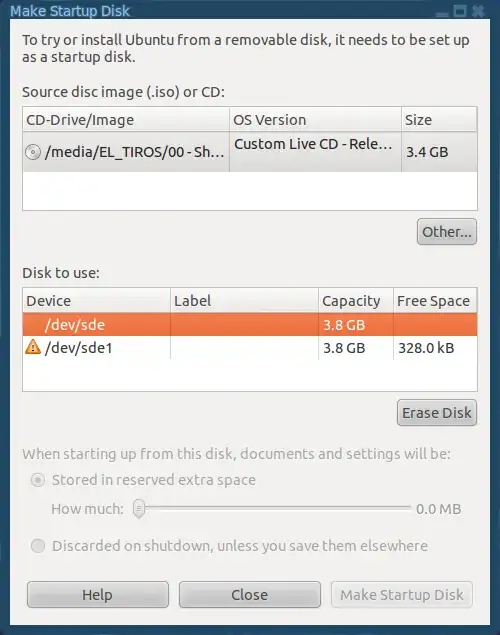
Task: Select the /dev/sde1 partition row
Action: [x=250, y=347]
